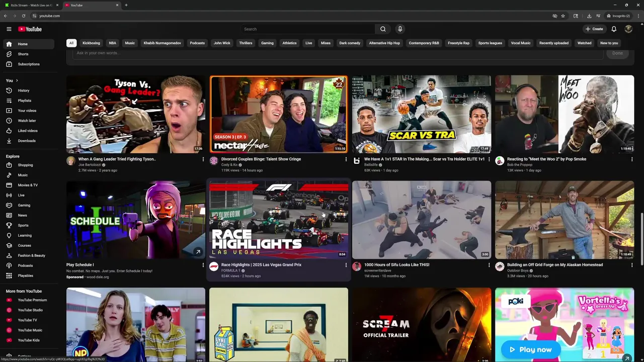Open Courses under Explore
This screenshot has width=644, height=362.
[x=28, y=245]
